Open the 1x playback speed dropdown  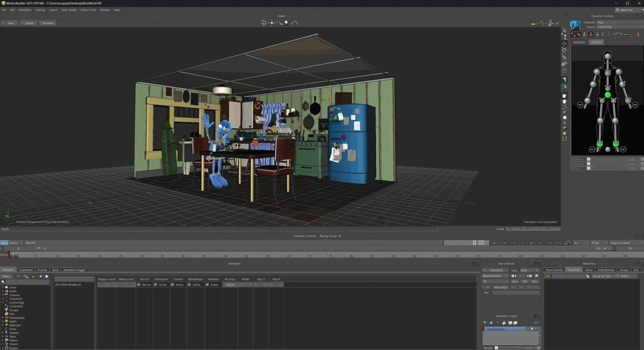pos(581,243)
